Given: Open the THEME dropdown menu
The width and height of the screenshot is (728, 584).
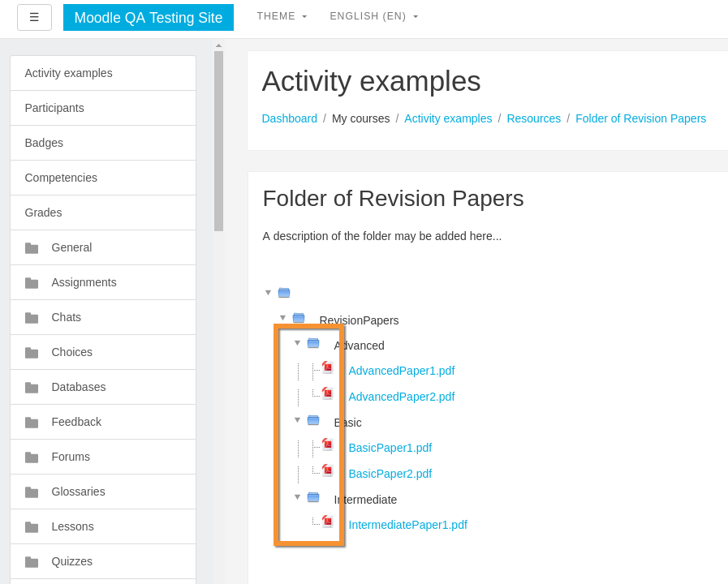Looking at the screenshot, I should [x=282, y=16].
